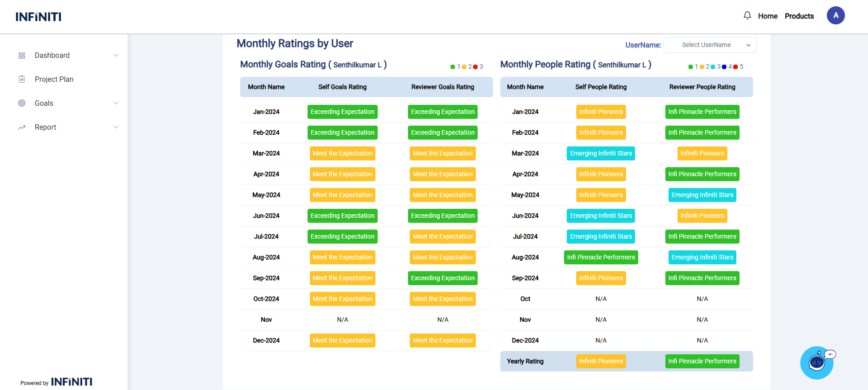This screenshot has height=390, width=868.
Task: Click the Project Plan document icon
Action: (x=22, y=80)
